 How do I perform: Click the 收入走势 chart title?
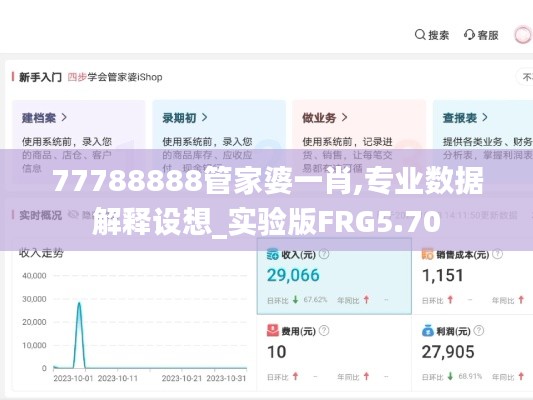click(x=41, y=253)
